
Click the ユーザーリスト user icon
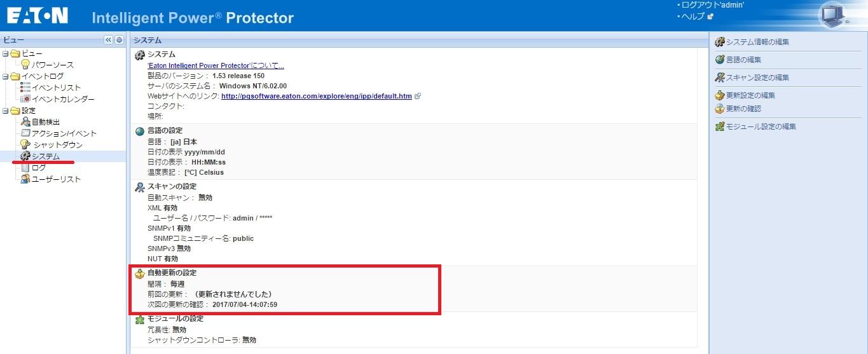point(25,179)
